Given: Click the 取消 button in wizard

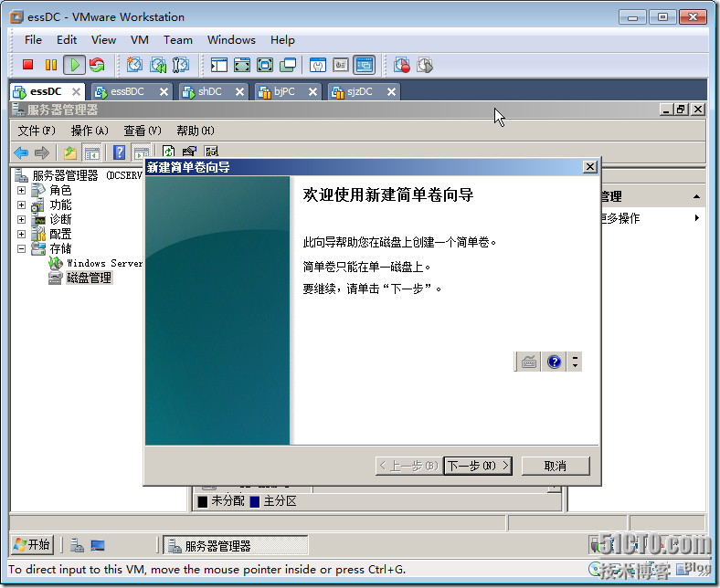Looking at the screenshot, I should coord(556,466).
